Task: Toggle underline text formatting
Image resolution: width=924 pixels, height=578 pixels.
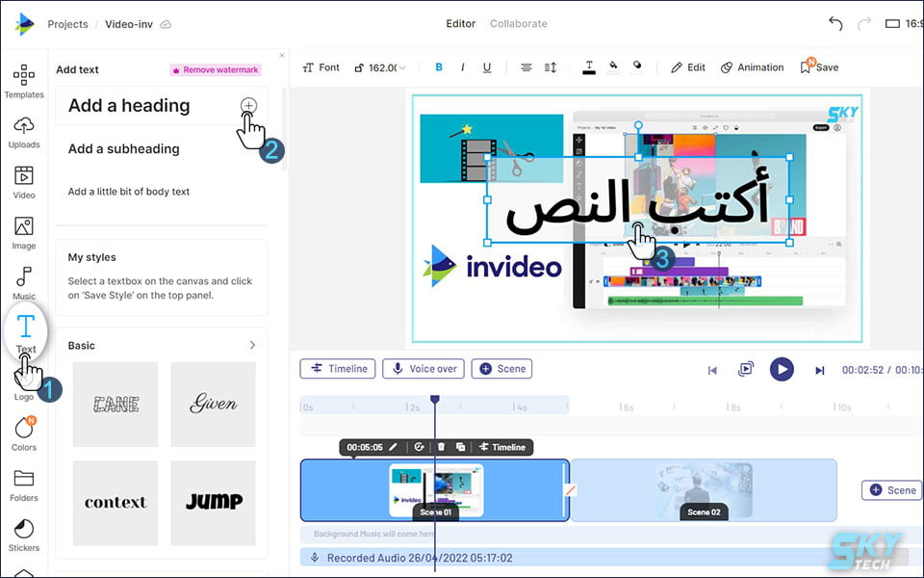Action: tap(487, 67)
